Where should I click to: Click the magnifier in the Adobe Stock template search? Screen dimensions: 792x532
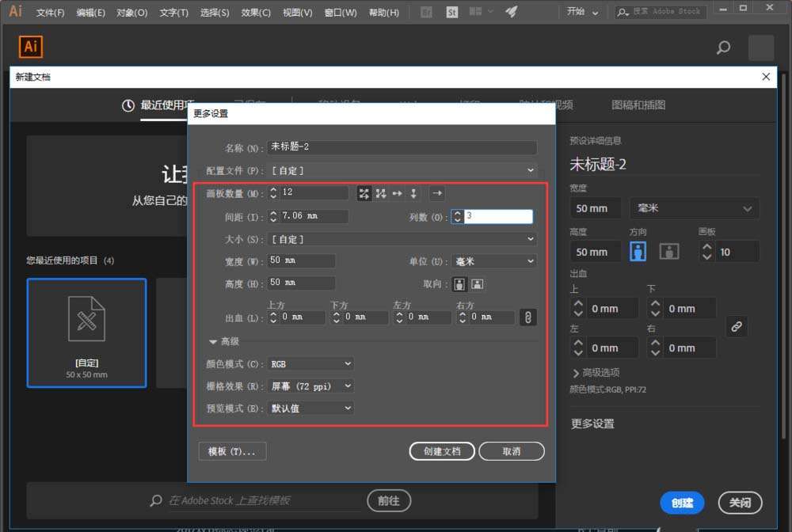[x=156, y=500]
